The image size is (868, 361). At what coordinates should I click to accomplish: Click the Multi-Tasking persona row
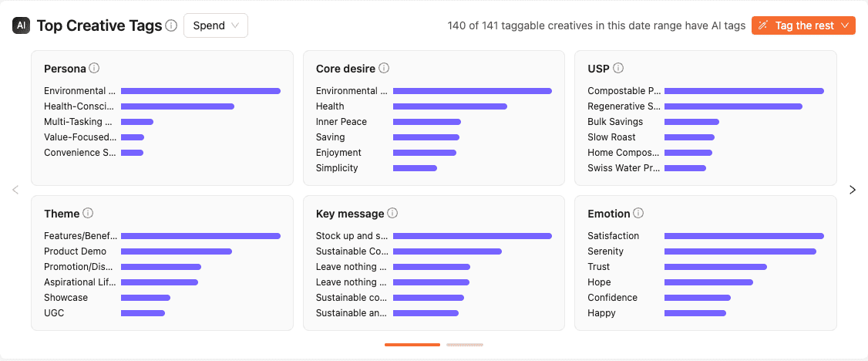(78, 122)
